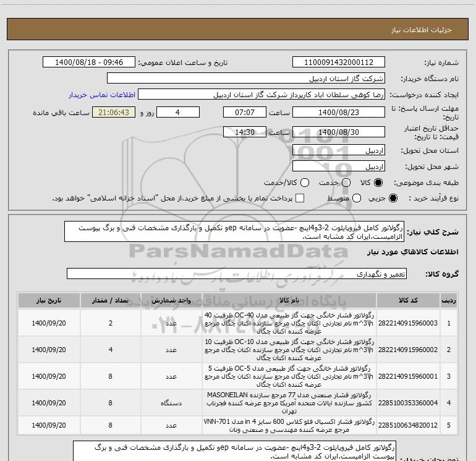
Task: Click the واحد شمارش column header
Action: coord(171,301)
